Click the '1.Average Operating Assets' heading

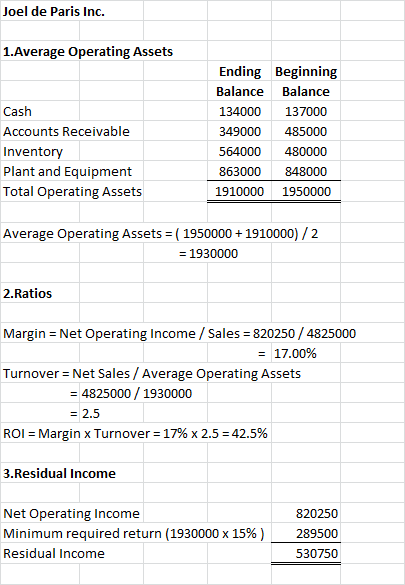point(88,51)
